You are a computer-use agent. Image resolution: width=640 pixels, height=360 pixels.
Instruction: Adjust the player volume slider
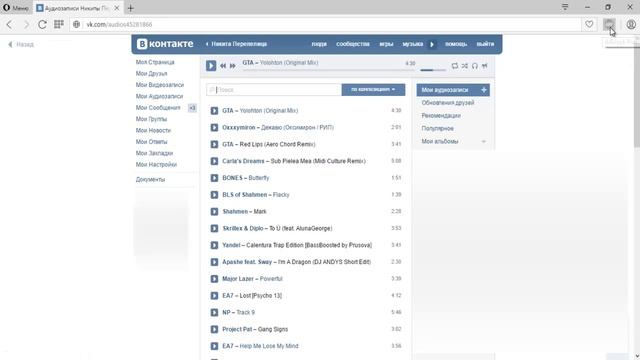pyautogui.click(x=433, y=70)
